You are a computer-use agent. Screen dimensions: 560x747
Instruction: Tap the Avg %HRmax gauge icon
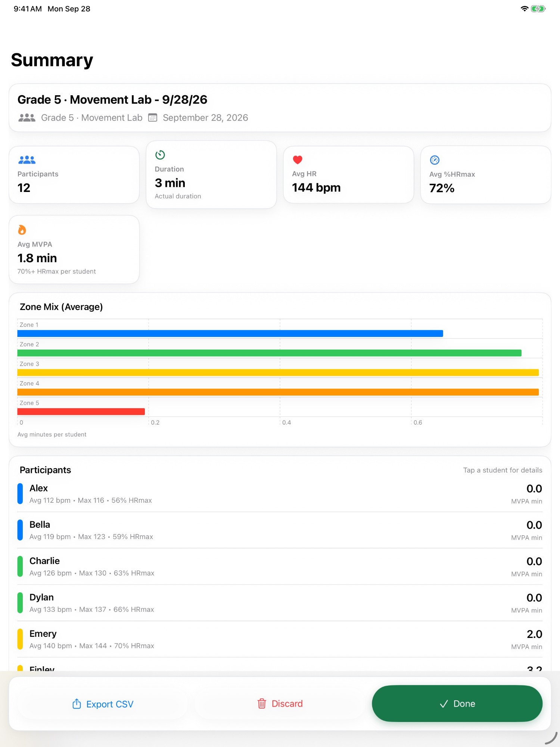[x=435, y=160]
